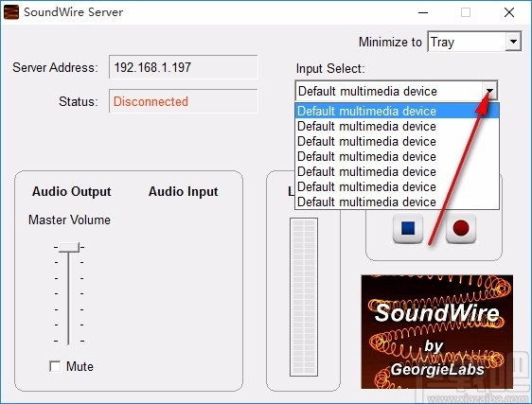Click the SoundWire by GeorgieLabs logo

click(x=437, y=332)
